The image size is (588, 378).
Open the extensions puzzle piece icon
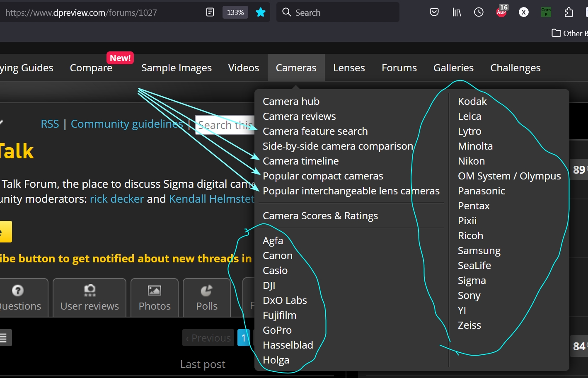point(569,12)
